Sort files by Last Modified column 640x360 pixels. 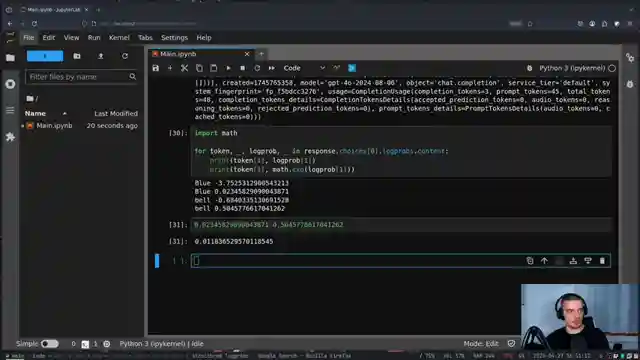(x=116, y=113)
